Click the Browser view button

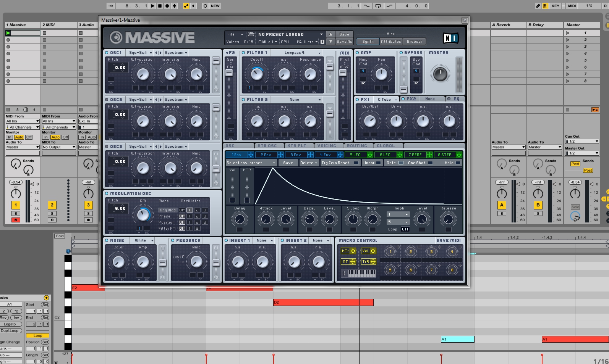414,42
